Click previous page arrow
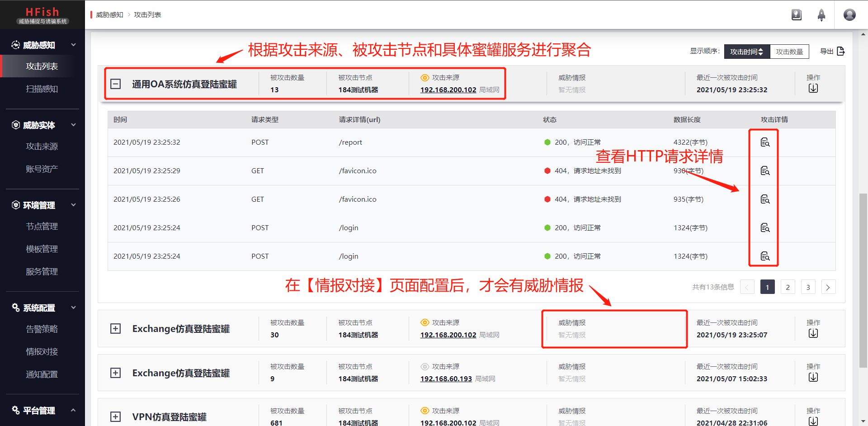This screenshot has width=868, height=426. (x=747, y=287)
